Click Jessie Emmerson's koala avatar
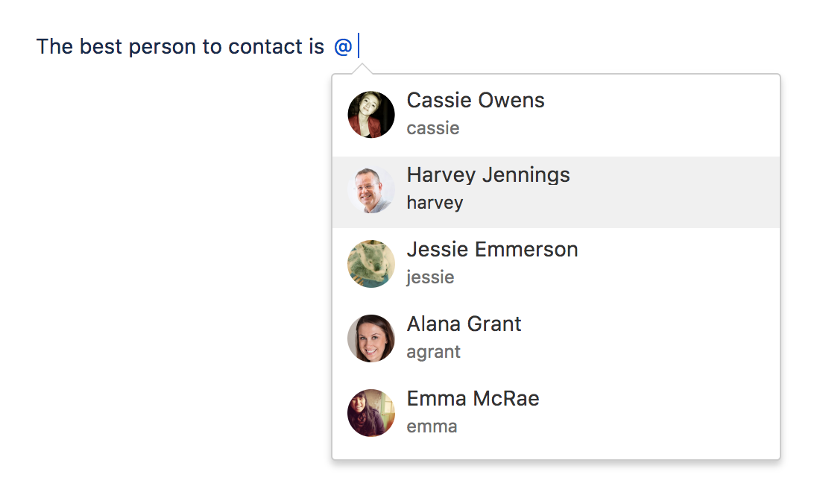820x504 pixels. click(x=371, y=264)
